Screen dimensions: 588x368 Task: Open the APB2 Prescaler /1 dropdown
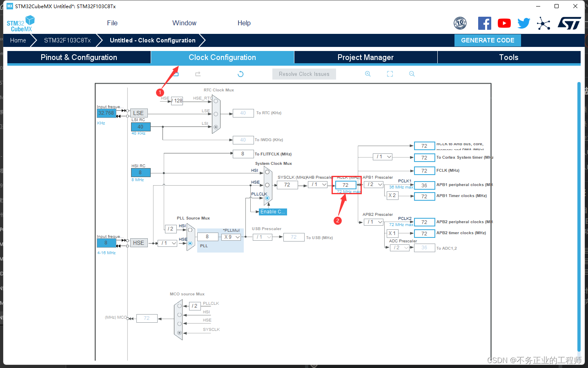[374, 222]
